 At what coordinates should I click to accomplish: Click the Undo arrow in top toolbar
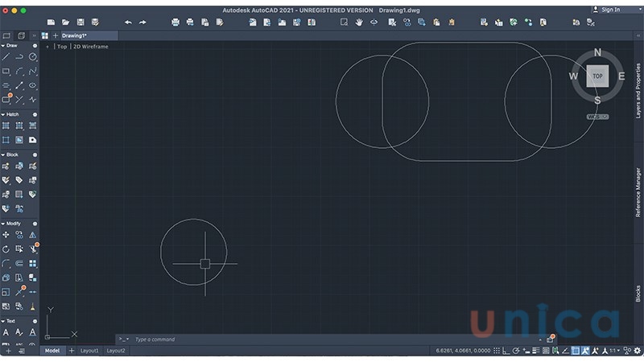tap(128, 22)
